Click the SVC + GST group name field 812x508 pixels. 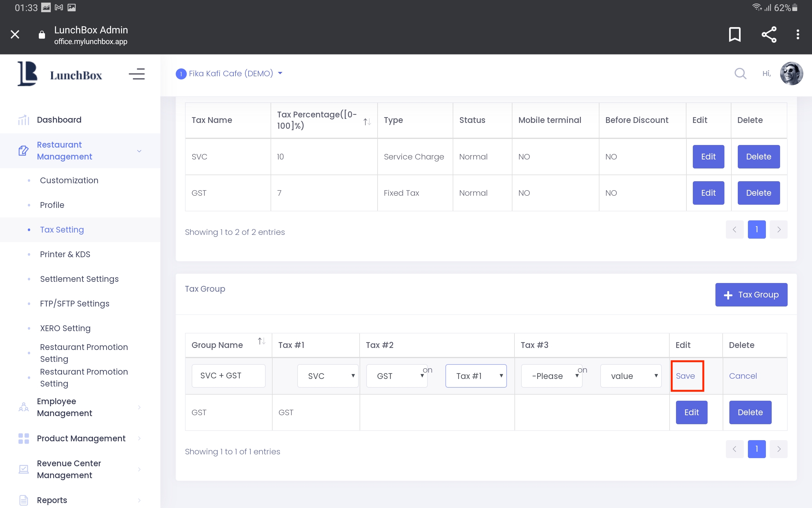click(228, 375)
